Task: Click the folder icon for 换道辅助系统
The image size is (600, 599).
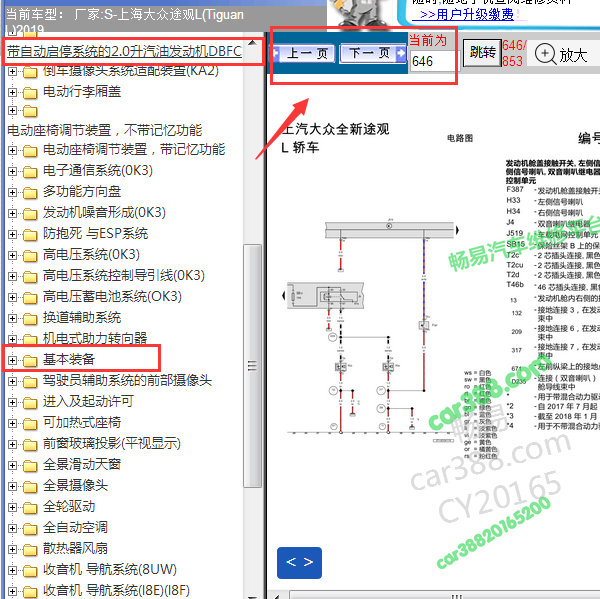Action: point(30,319)
